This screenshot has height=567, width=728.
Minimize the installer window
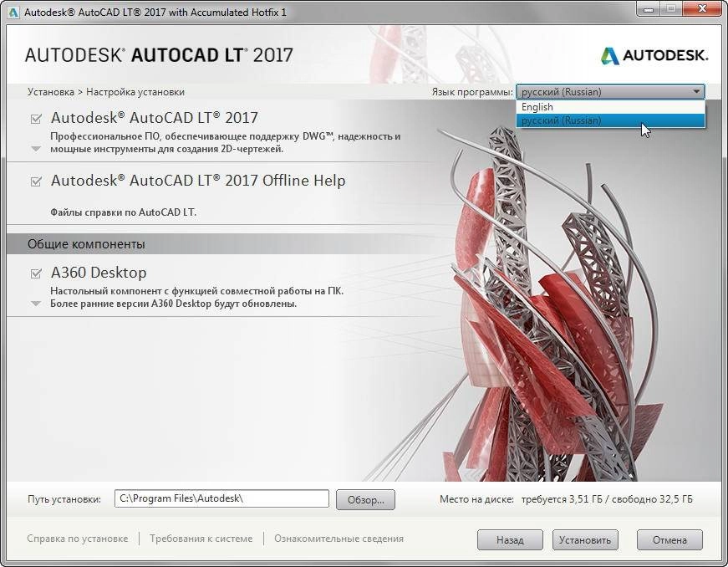click(x=649, y=9)
